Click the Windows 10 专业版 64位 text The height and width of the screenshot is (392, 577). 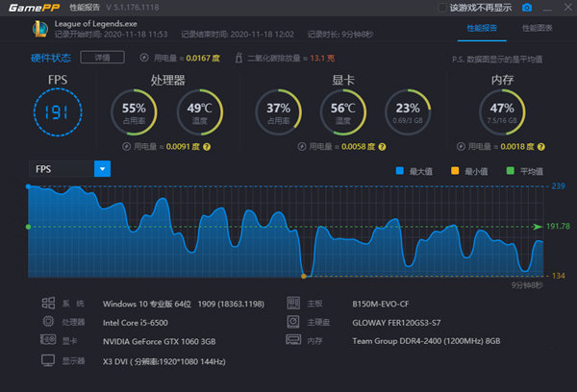(147, 305)
